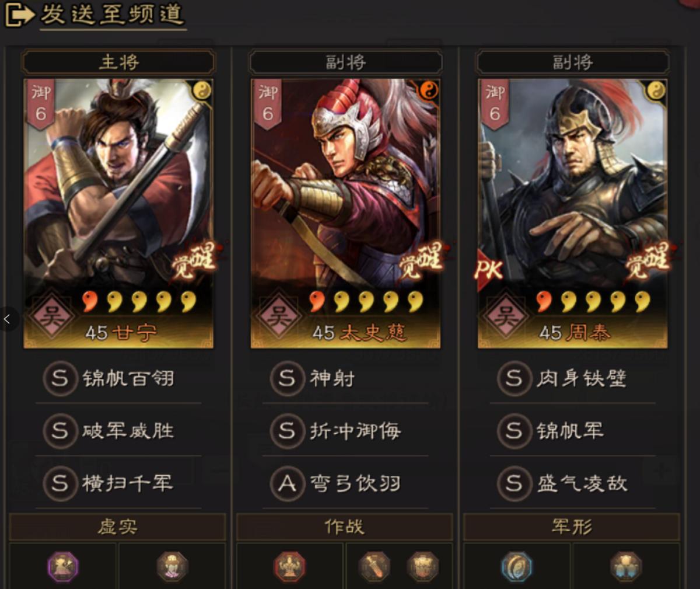700x589 pixels.
Task: Click the red figure icon under 作战
Action: [290, 566]
